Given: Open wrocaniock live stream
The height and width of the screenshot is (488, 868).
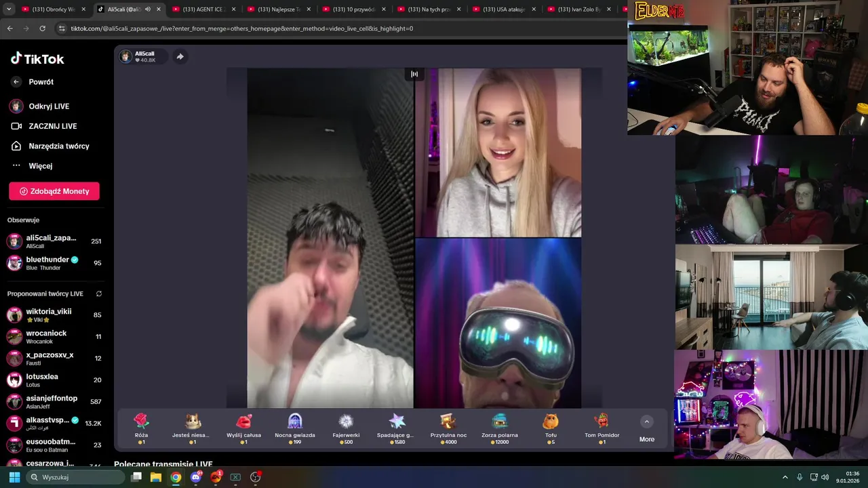Looking at the screenshot, I should click(53, 337).
